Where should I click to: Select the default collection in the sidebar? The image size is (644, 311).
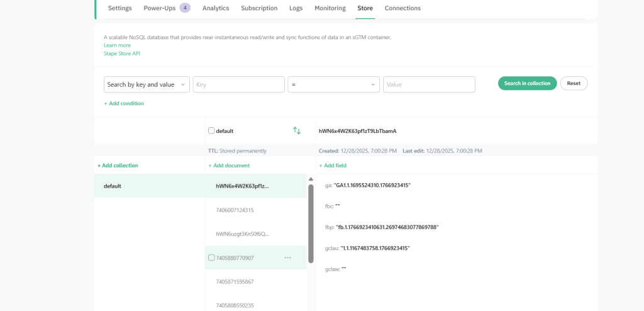coord(113,186)
